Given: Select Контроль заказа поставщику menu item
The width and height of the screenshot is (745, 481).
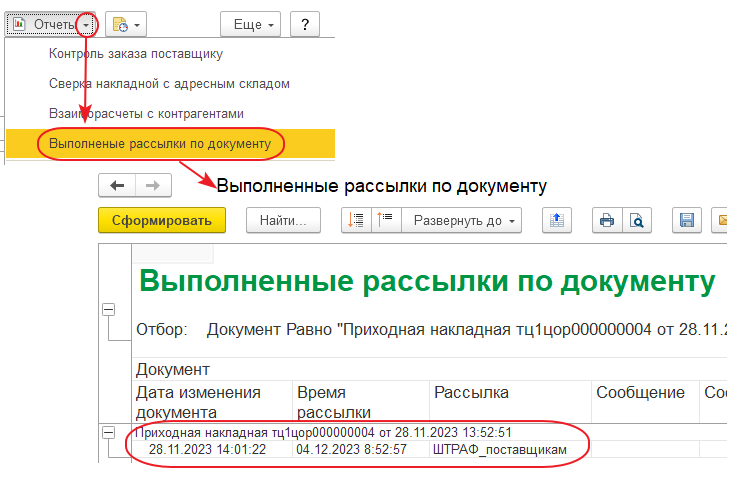Looking at the screenshot, I should pyautogui.click(x=135, y=53).
